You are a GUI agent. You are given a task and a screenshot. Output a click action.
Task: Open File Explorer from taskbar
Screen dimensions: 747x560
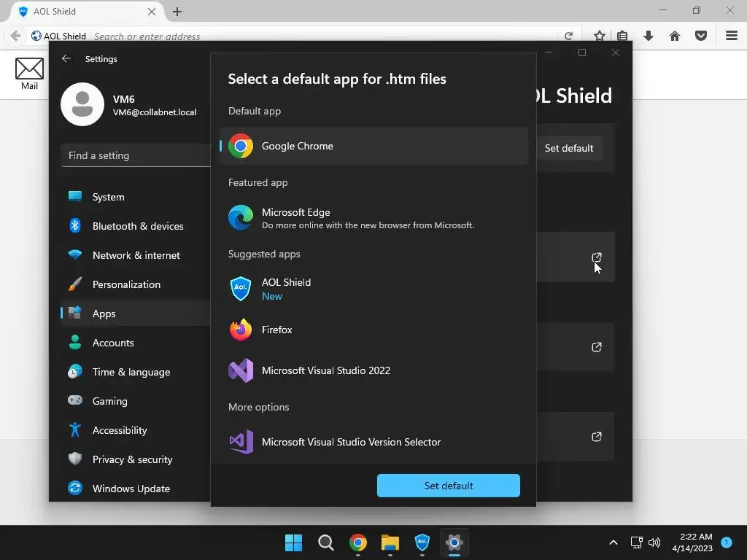point(390,542)
